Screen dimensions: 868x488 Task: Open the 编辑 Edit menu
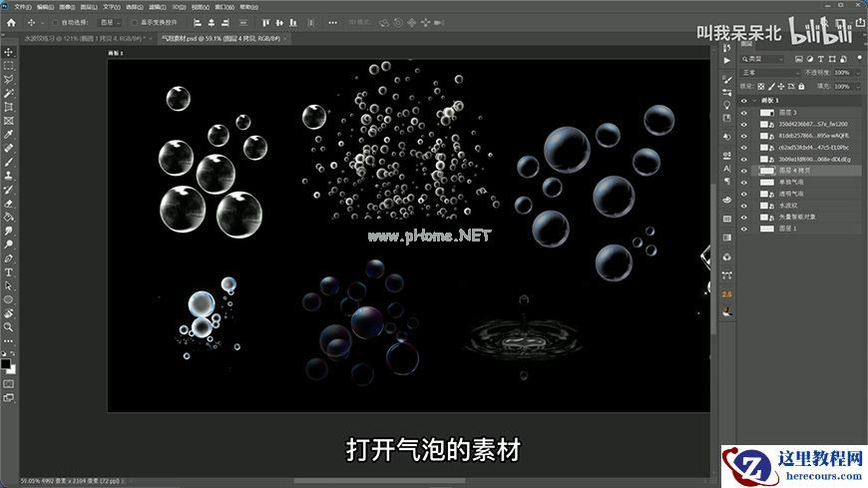(x=45, y=7)
